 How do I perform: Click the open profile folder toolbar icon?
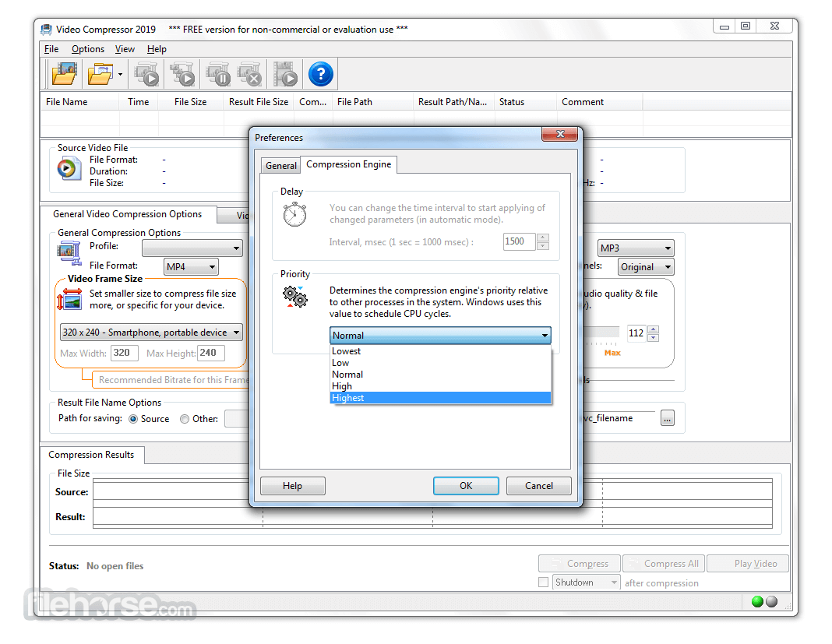click(x=100, y=74)
